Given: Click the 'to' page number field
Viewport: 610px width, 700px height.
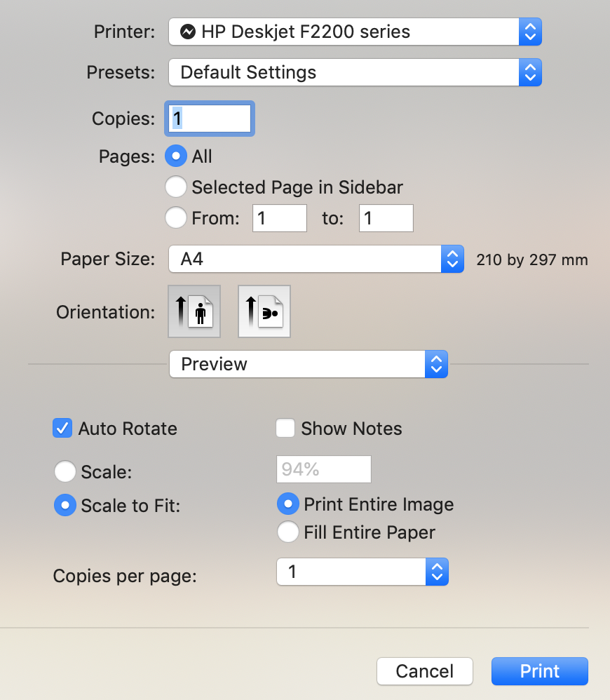Looking at the screenshot, I should click(386, 218).
